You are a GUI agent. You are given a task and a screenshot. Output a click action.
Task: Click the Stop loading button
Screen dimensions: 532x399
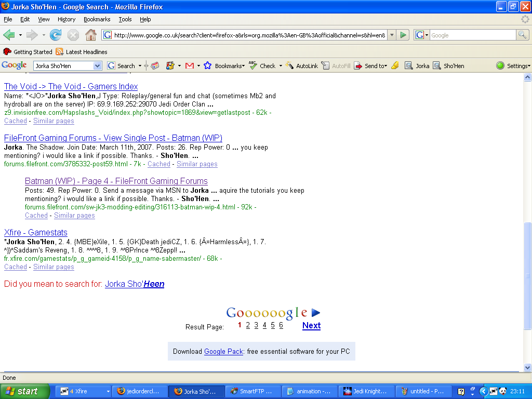click(73, 35)
